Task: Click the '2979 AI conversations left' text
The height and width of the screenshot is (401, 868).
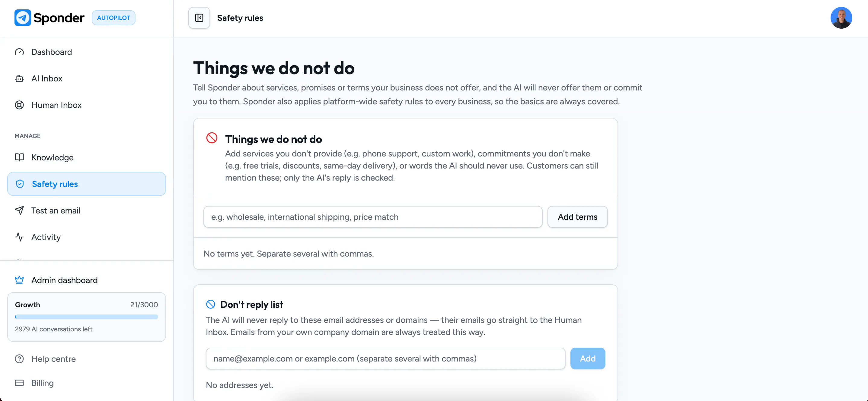Action: click(54, 329)
